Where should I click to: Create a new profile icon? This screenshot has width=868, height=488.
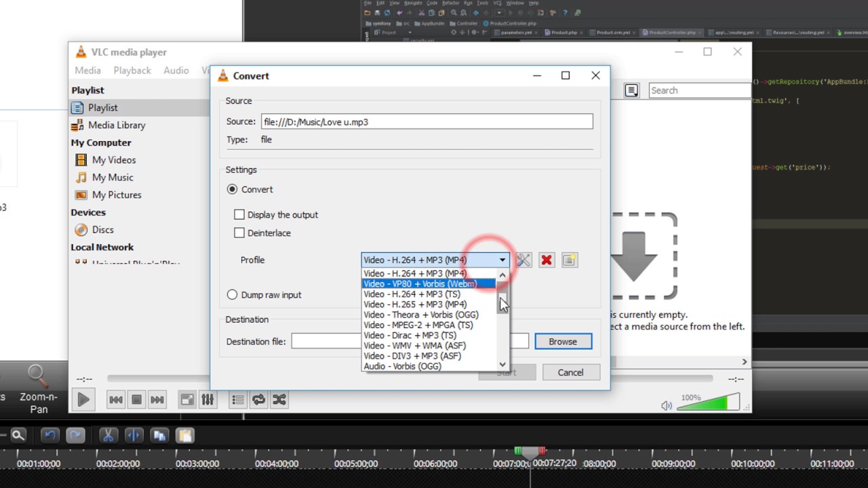(570, 260)
